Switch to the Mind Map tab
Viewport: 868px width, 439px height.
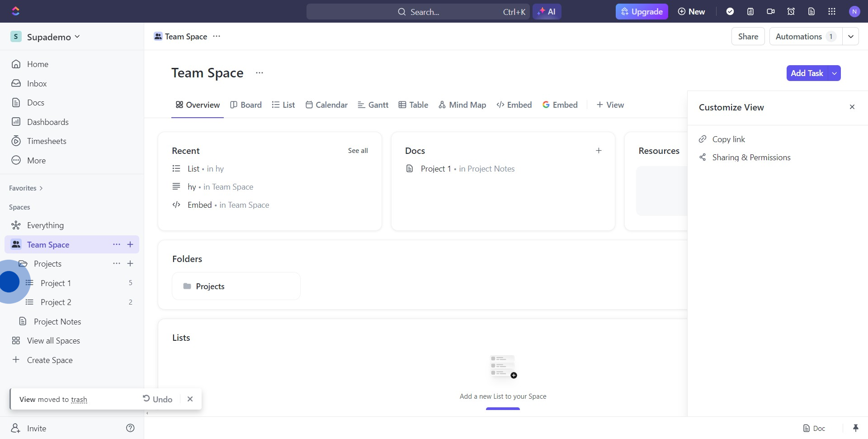462,105
